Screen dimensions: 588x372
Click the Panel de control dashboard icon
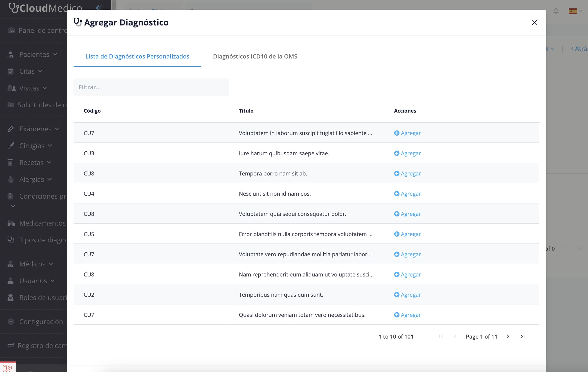point(11,31)
